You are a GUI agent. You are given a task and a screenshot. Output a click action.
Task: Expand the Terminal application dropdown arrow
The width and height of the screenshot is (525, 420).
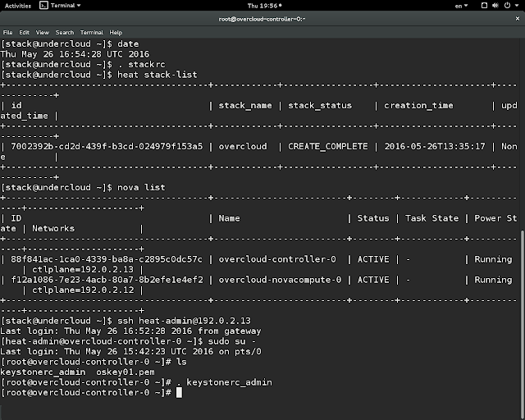coord(77,5)
